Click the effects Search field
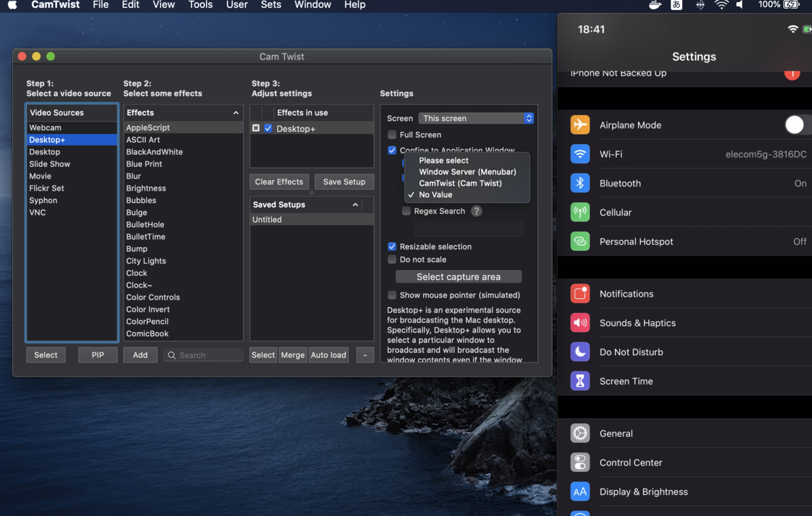 (204, 355)
